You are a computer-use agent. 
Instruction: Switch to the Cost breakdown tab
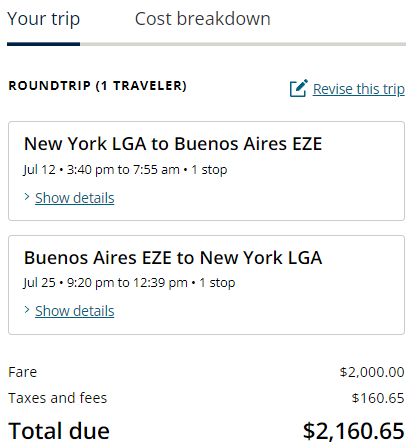click(x=202, y=19)
